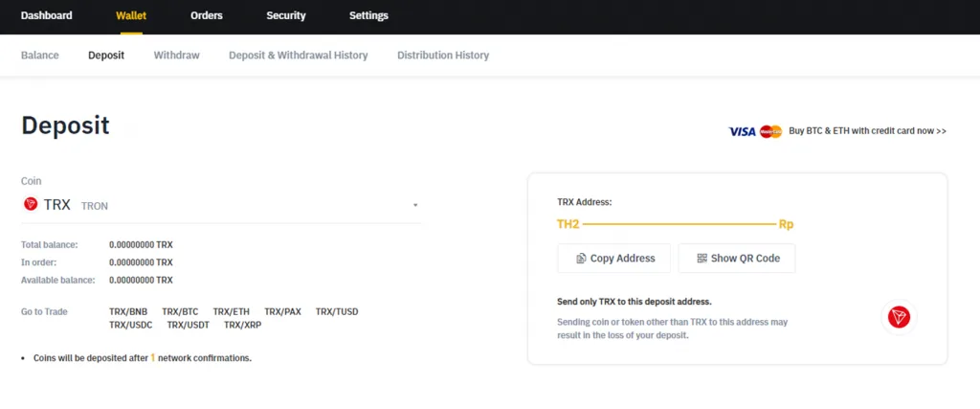Click the MasterCard logo icon
Screen dimensions: 980x409
pyautogui.click(x=770, y=131)
